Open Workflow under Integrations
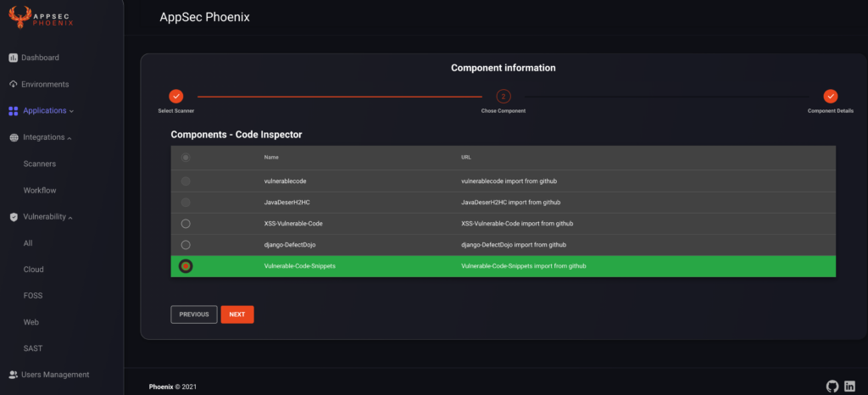 (40, 191)
